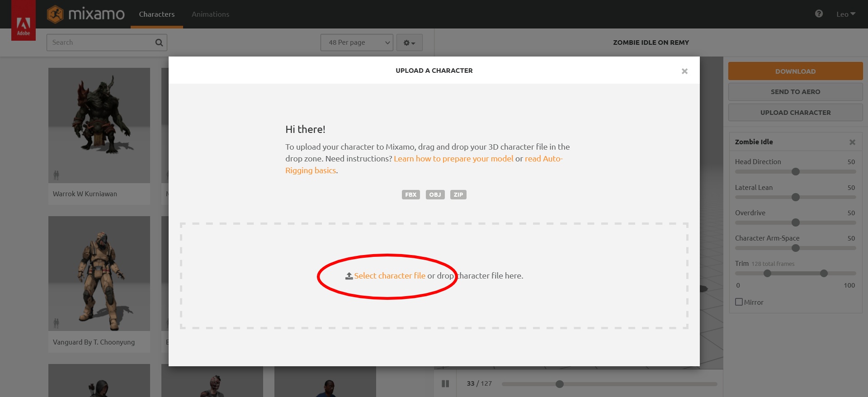Click the OBJ format badge

[x=435, y=194]
